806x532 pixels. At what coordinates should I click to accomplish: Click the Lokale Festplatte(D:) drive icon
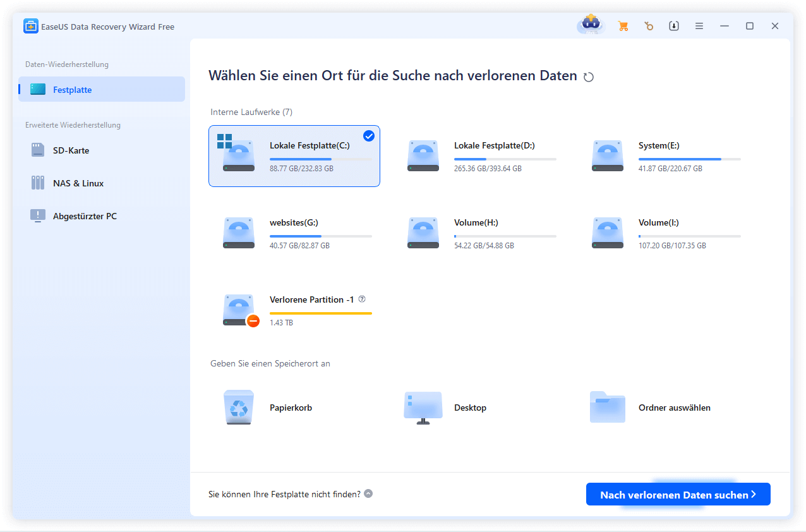pos(423,156)
